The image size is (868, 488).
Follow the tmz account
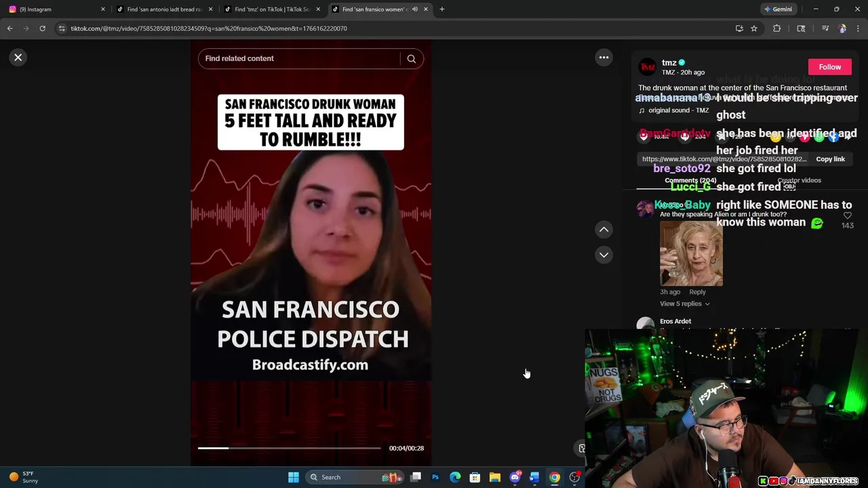point(829,67)
